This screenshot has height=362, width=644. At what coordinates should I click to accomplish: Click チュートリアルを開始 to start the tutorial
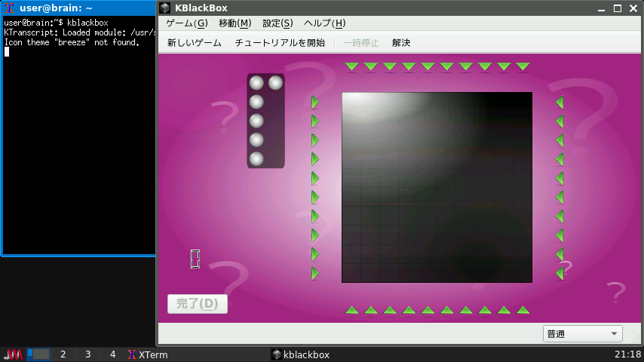(x=280, y=43)
